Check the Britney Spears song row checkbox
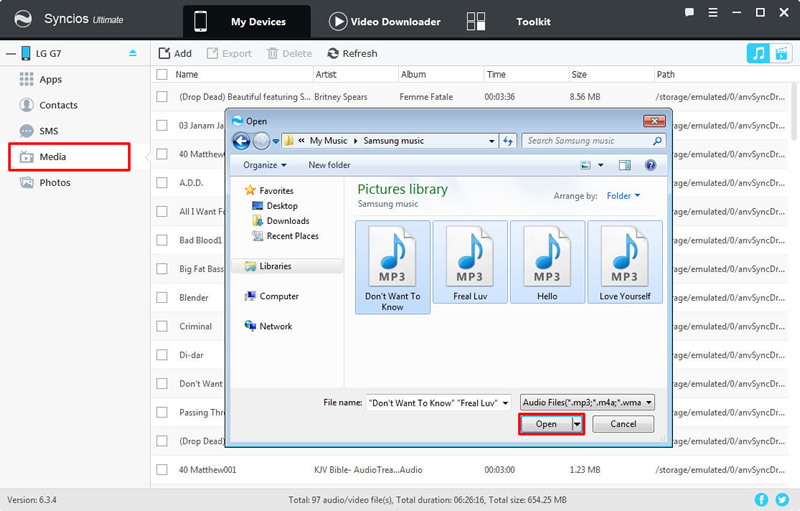Screen dimensions: 800x511 coord(162,96)
